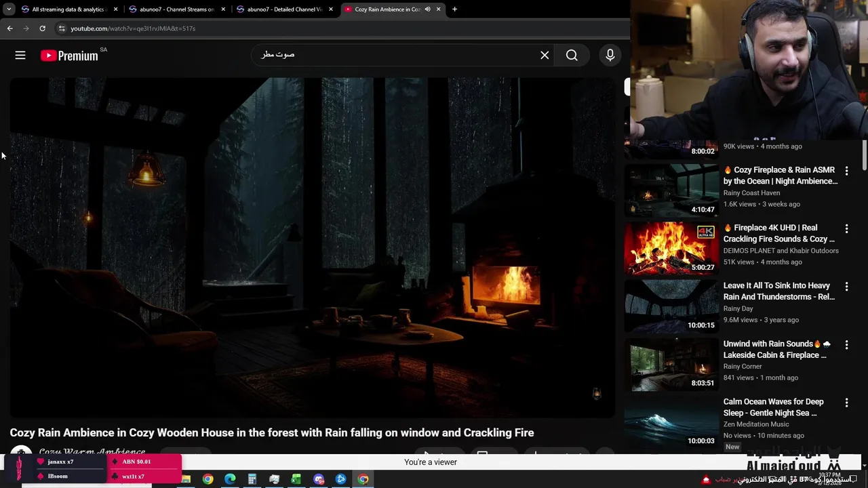This screenshot has height=488, width=868.
Task: Click DEIMOS PLANET and Khabir Outdoors channel
Action: coord(781,251)
